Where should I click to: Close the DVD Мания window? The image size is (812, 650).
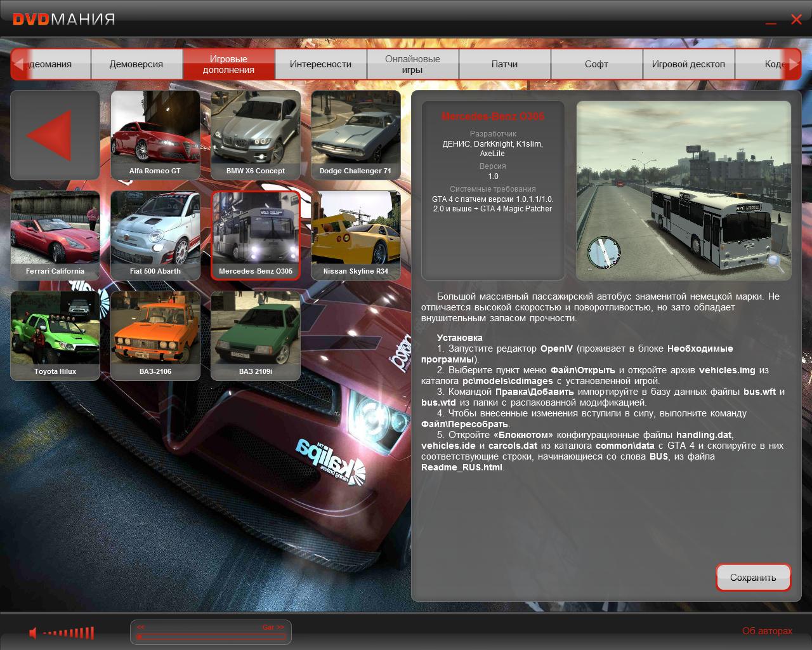pyautogui.click(x=796, y=20)
